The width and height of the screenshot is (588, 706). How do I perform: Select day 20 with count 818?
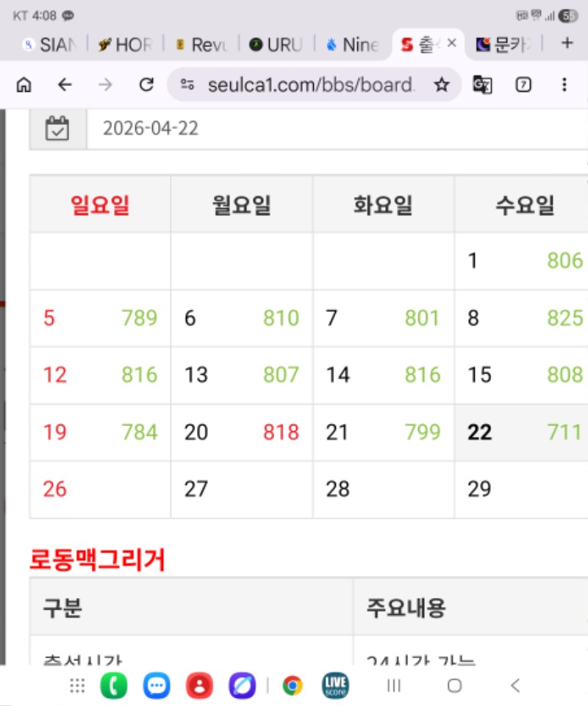(x=242, y=432)
